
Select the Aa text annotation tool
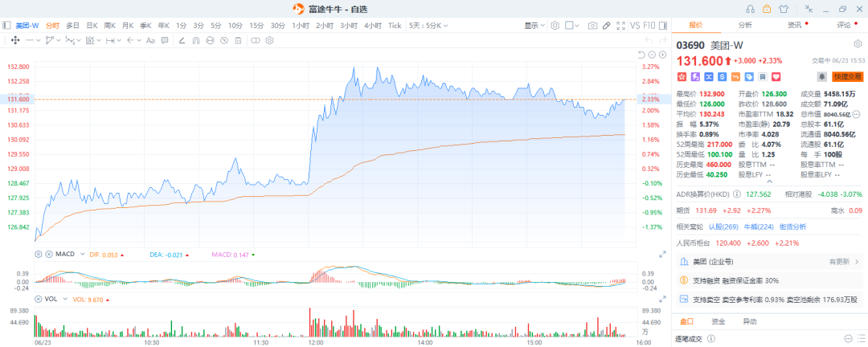(x=150, y=40)
